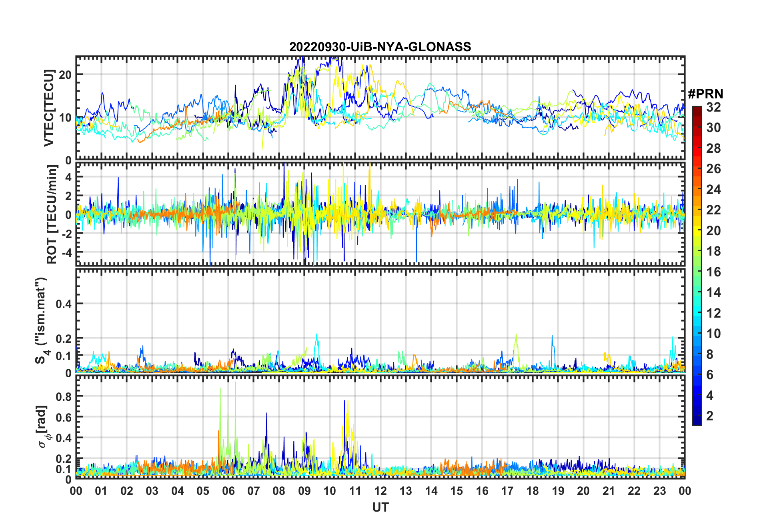Screen dimensions: 761x532
Task: Click the UT hour tick label 04
Action: pyautogui.click(x=178, y=491)
